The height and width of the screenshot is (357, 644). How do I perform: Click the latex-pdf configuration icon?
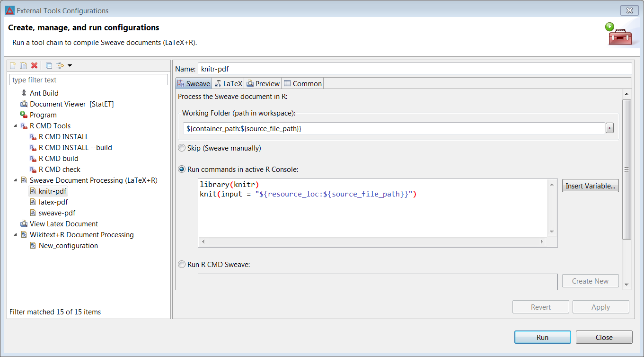tap(33, 202)
